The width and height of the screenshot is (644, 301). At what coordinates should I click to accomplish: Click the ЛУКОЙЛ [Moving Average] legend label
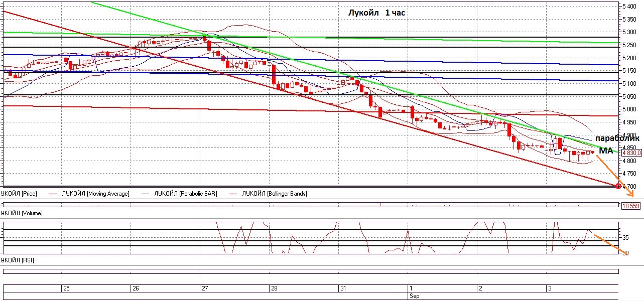[x=95, y=193]
